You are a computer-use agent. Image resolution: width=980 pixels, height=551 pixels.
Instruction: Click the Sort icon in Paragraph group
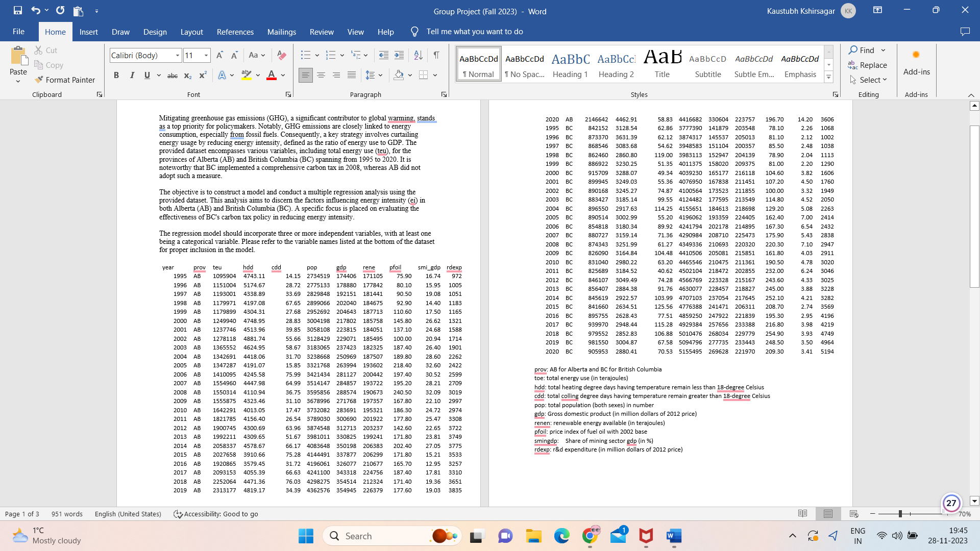tap(418, 55)
